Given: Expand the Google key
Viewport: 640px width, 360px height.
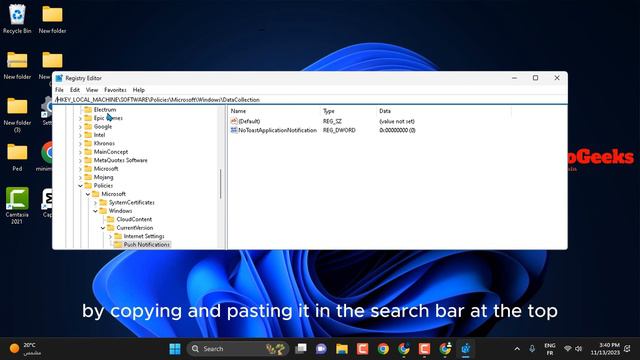Looking at the screenshot, I should point(80,127).
